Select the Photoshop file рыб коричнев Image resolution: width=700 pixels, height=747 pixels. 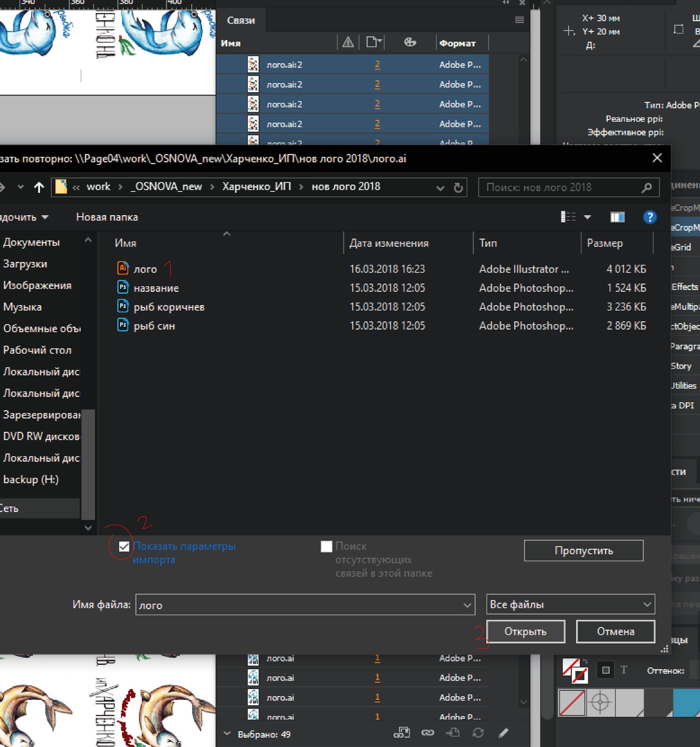(x=169, y=307)
